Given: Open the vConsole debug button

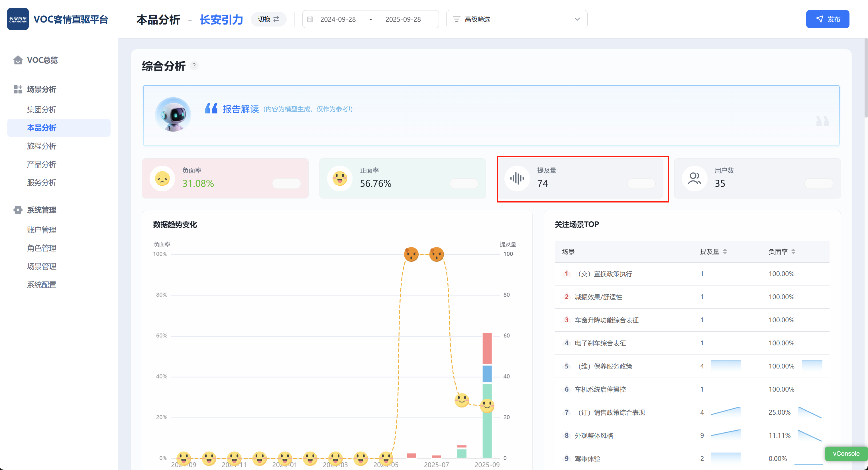Looking at the screenshot, I should [846, 453].
